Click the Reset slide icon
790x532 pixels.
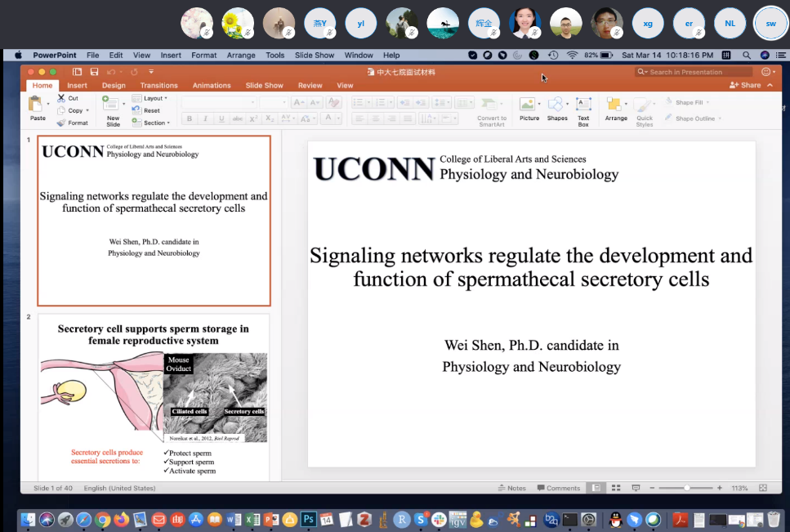pos(136,110)
